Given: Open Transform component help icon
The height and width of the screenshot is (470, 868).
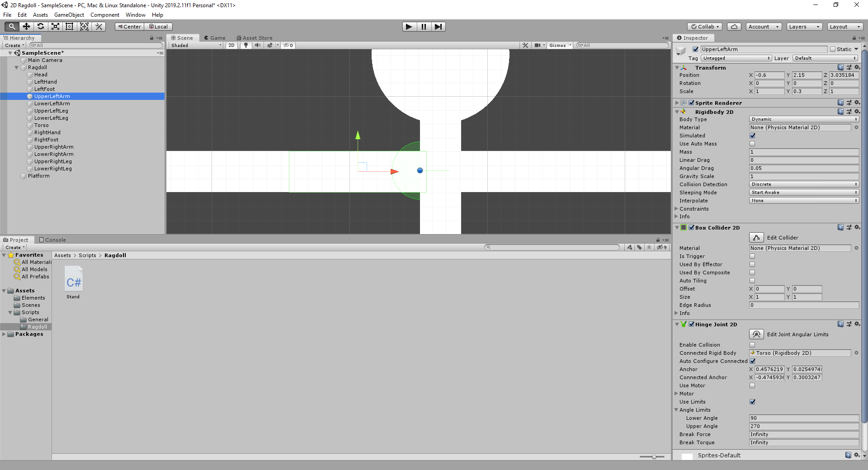Looking at the screenshot, I should tap(840, 67).
